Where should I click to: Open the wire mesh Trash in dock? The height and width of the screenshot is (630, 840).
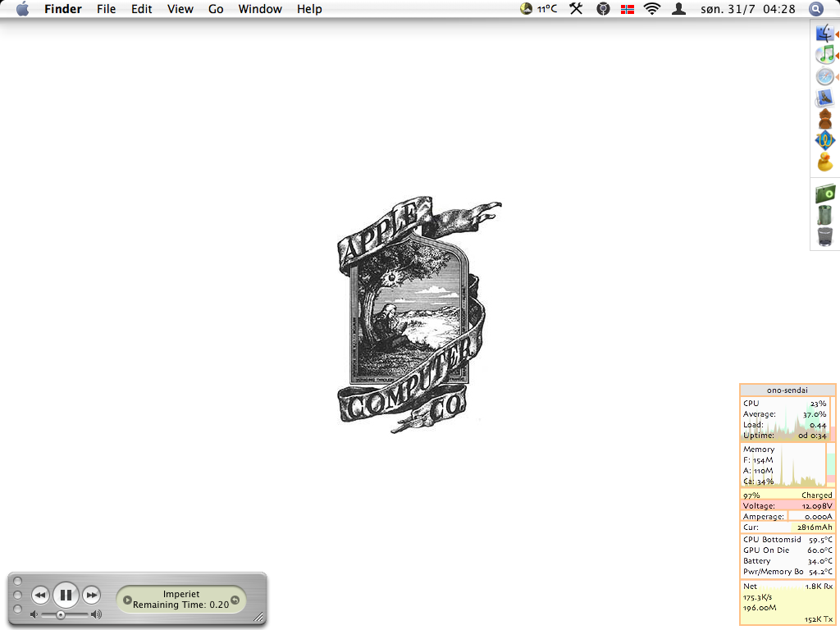pos(825,236)
